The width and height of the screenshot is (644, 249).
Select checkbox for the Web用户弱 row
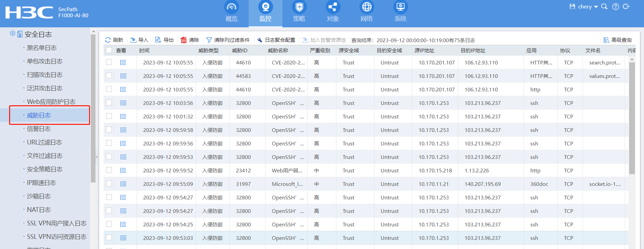[x=109, y=170]
